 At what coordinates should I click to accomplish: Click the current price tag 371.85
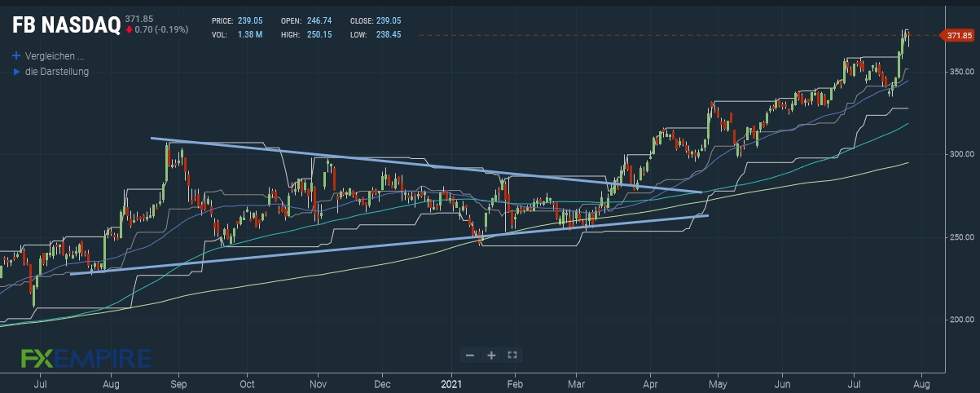[x=958, y=35]
